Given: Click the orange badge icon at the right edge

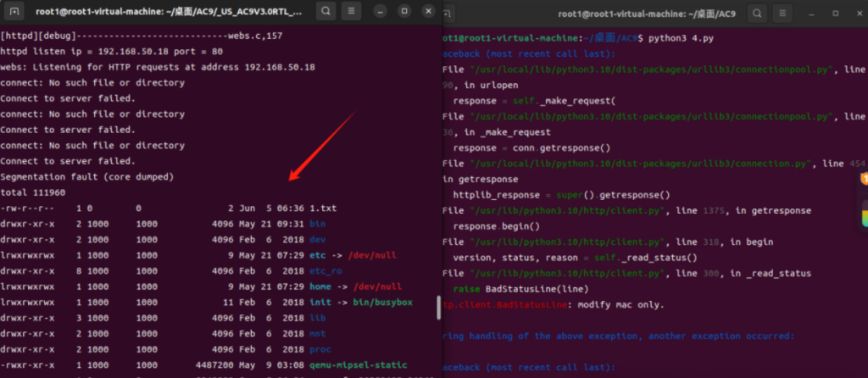Looking at the screenshot, I should click(x=864, y=178).
